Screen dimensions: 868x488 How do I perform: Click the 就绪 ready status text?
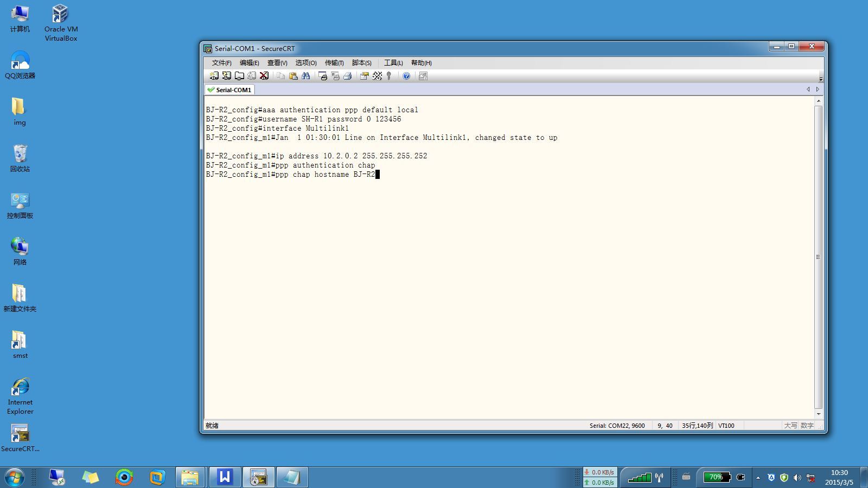(212, 426)
